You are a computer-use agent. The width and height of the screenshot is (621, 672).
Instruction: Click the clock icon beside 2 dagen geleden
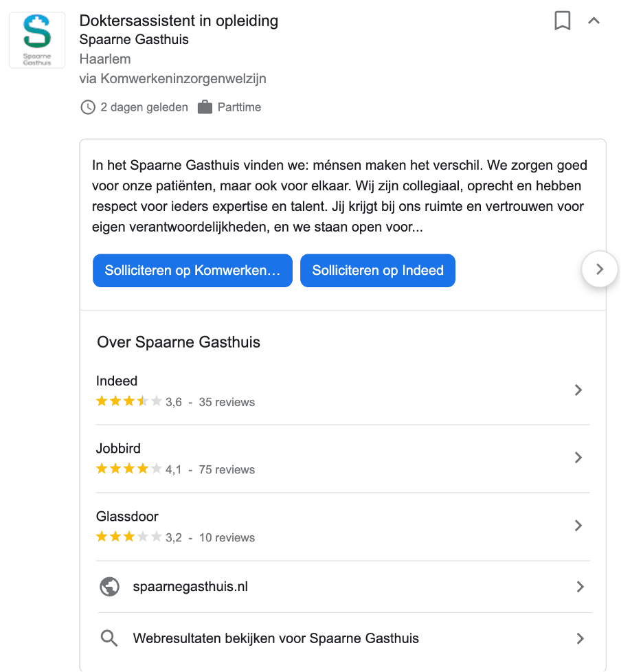click(88, 107)
